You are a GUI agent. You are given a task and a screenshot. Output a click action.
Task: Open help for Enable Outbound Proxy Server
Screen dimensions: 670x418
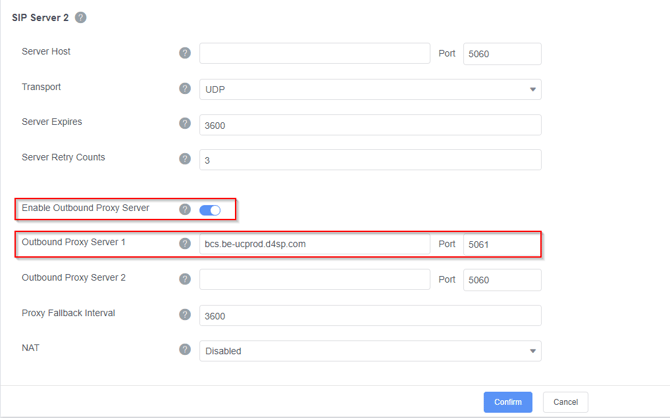(x=185, y=209)
